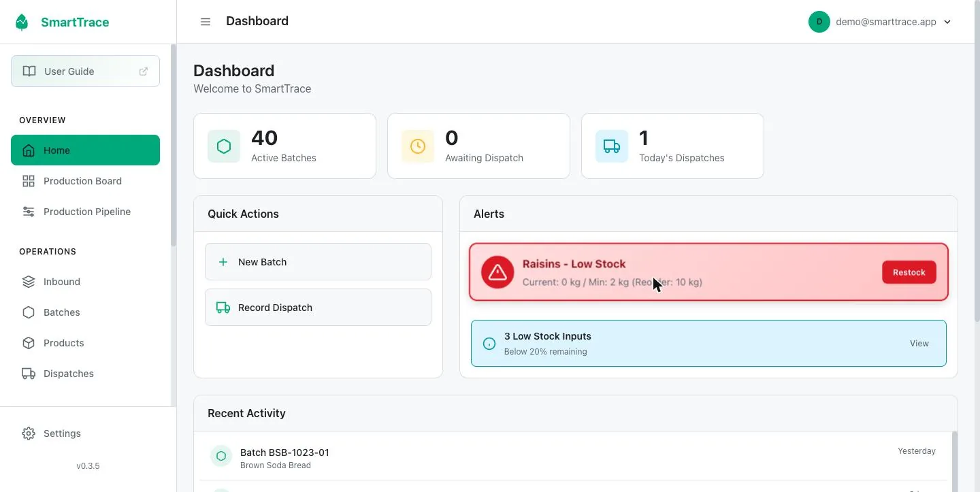Click the Record Dispatch quick action

(x=318, y=308)
